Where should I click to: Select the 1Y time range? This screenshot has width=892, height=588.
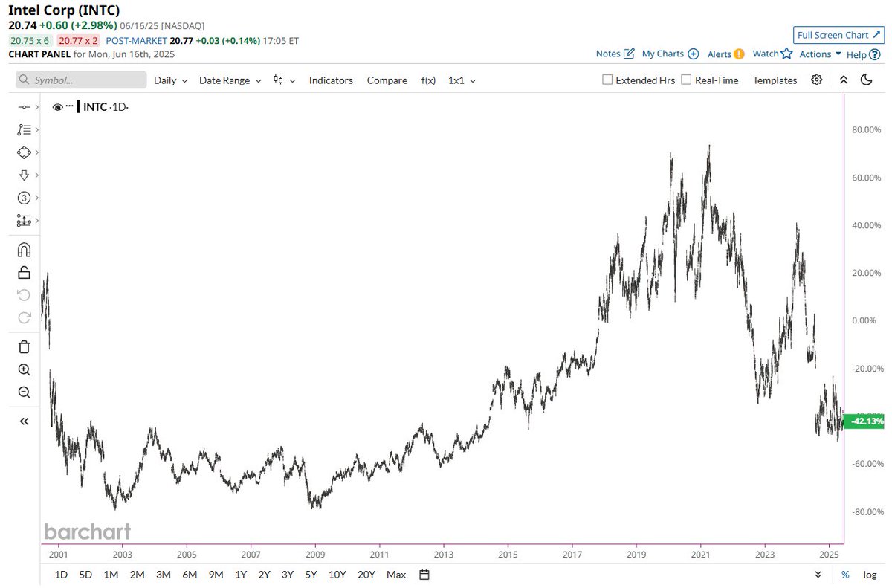pyautogui.click(x=241, y=575)
